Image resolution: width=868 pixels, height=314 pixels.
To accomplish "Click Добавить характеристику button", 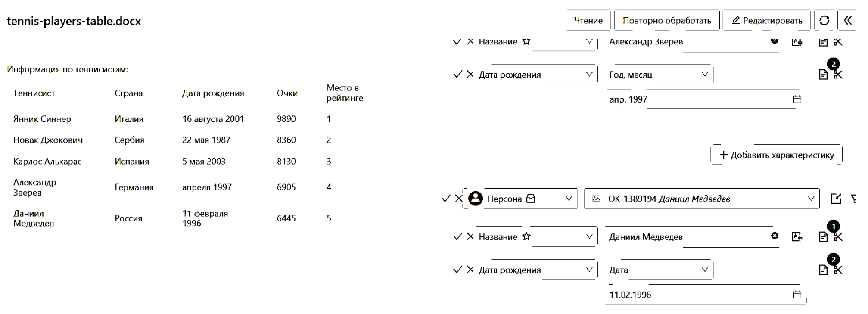I will click(776, 155).
